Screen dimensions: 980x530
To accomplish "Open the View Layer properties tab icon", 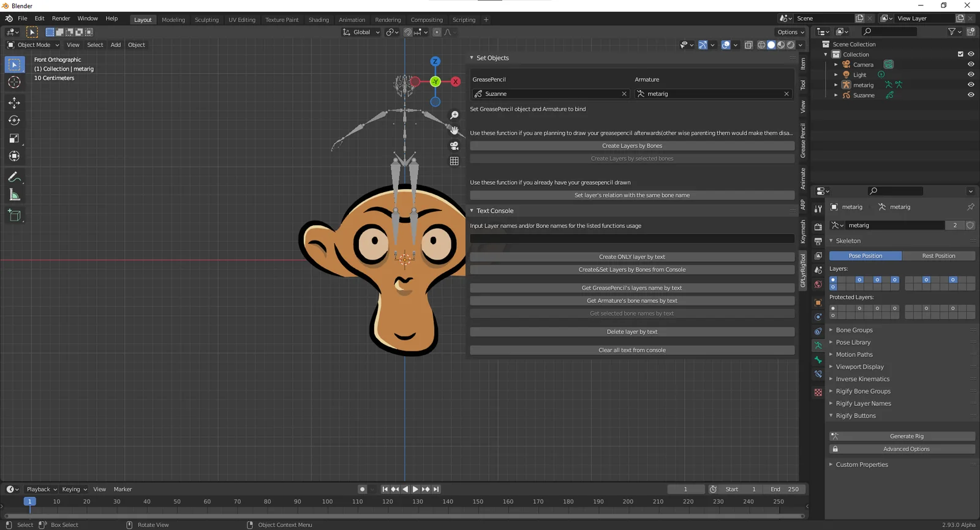I will tap(818, 256).
